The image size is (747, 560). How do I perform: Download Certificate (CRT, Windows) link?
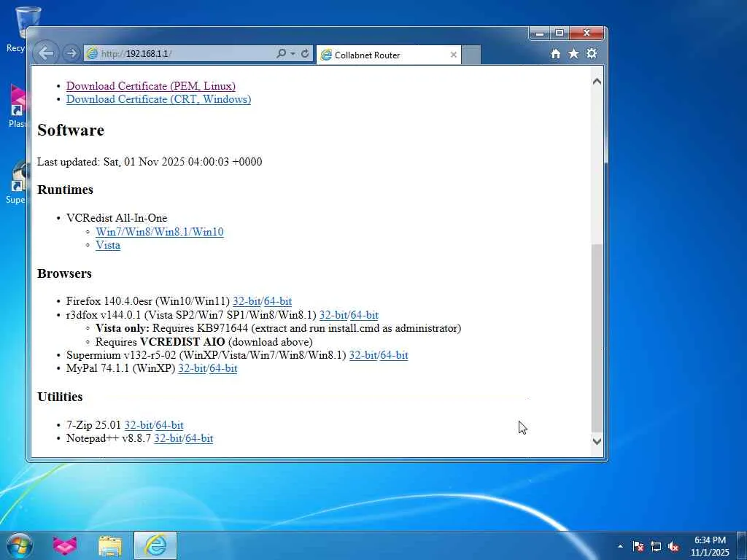(158, 99)
